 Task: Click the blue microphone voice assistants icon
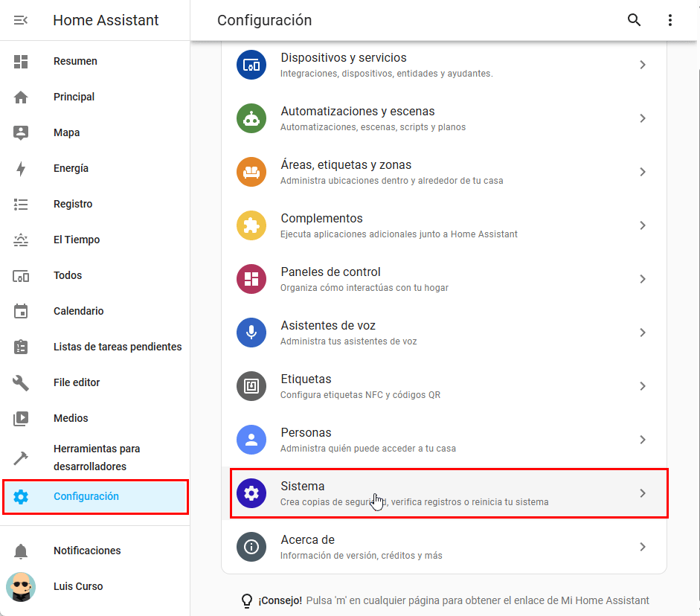[x=251, y=333]
